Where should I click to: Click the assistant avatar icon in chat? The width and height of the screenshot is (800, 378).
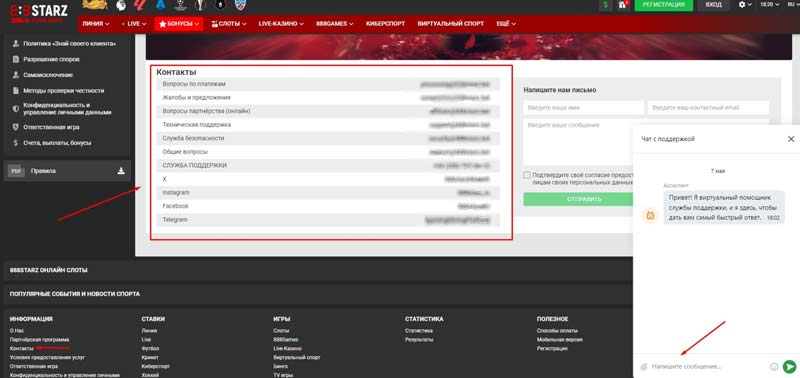coord(650,216)
